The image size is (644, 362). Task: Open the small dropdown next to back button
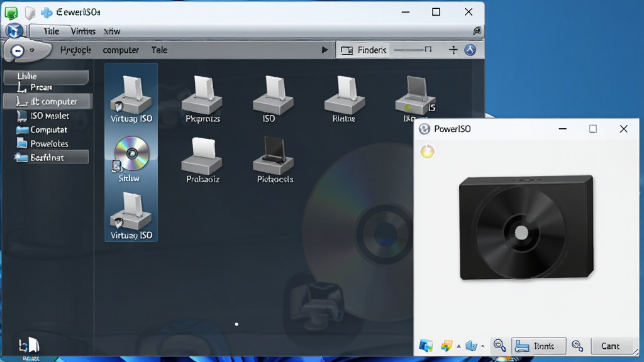pyautogui.click(x=32, y=50)
